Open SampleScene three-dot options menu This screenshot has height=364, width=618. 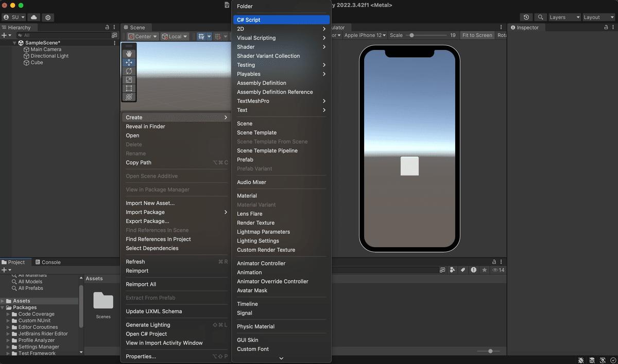pos(114,43)
